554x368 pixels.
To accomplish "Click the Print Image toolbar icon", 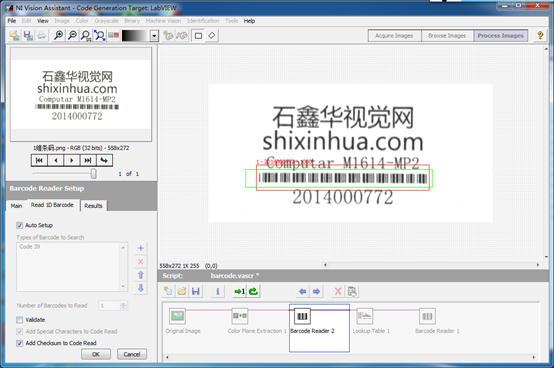I will coord(41,35).
